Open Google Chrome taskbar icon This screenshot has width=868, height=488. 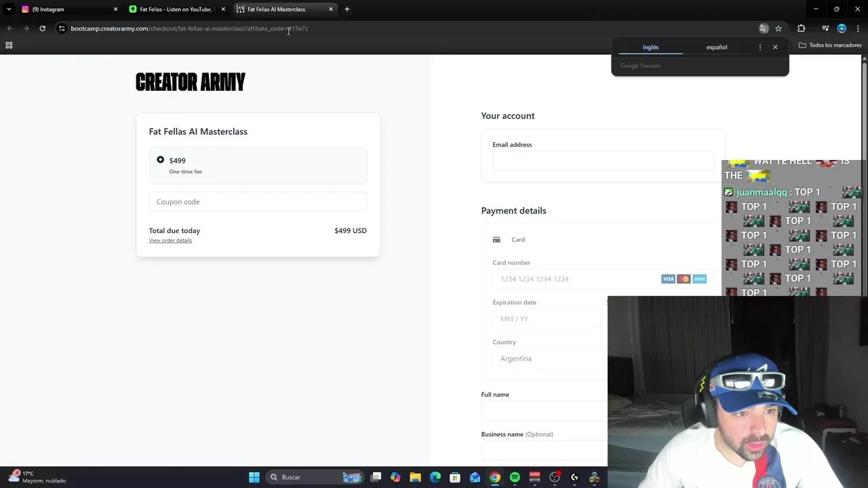coord(495,477)
